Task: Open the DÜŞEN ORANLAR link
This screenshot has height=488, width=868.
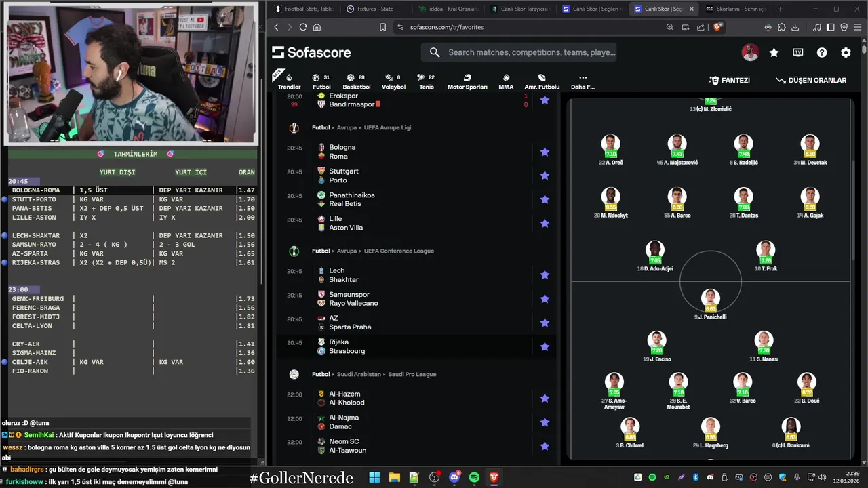Action: 811,80
